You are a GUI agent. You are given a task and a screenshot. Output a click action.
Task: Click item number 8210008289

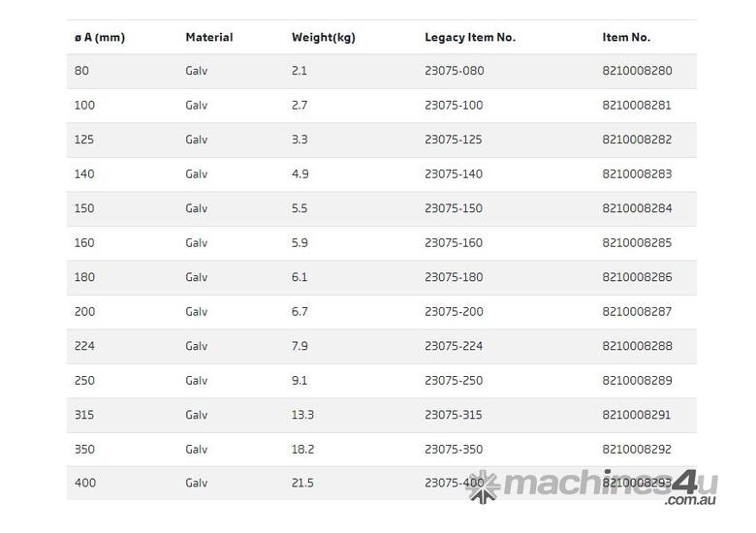pyautogui.click(x=637, y=381)
